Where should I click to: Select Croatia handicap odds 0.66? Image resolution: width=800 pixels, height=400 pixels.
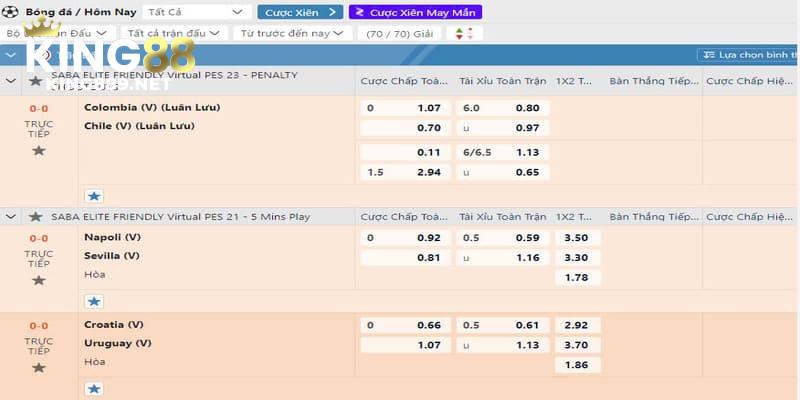(x=406, y=325)
